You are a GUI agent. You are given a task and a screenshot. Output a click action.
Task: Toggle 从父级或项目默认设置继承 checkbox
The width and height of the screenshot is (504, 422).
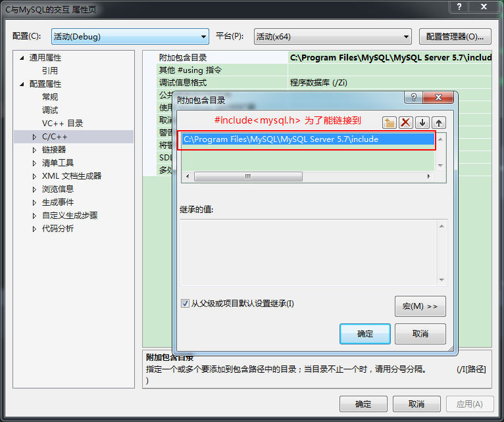point(185,304)
